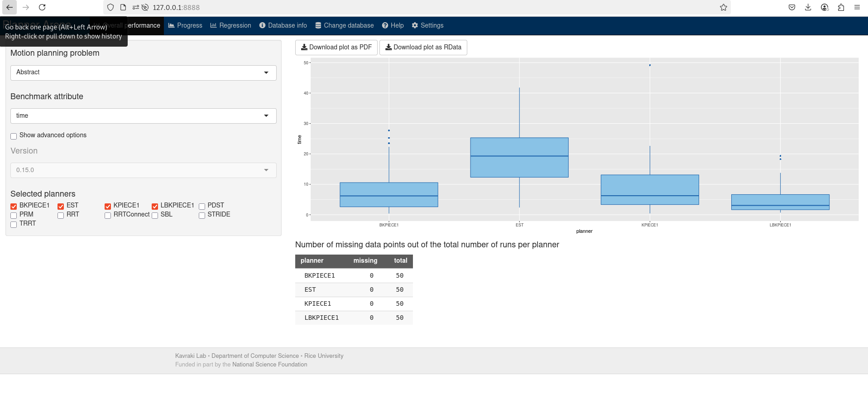Enable the STRIDE planner

tap(202, 216)
